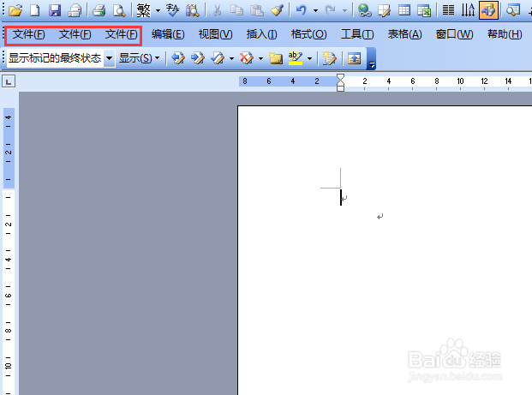Toggle Track Changes on the Reviewing toolbar

329,58
